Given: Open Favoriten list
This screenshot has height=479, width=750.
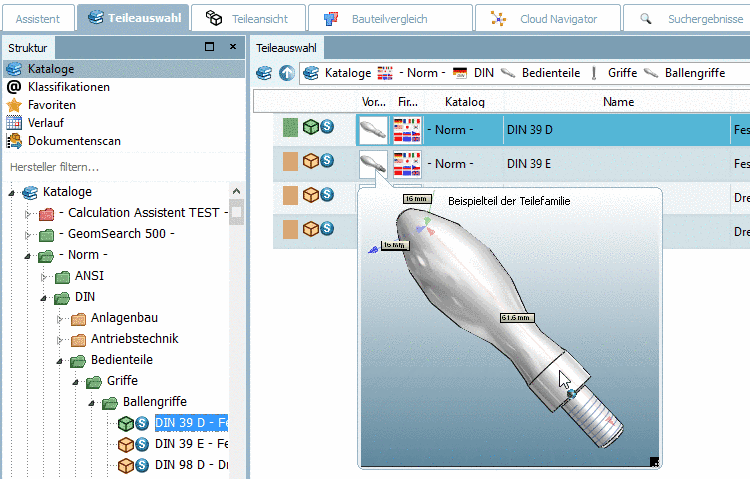Looking at the screenshot, I should click(52, 105).
